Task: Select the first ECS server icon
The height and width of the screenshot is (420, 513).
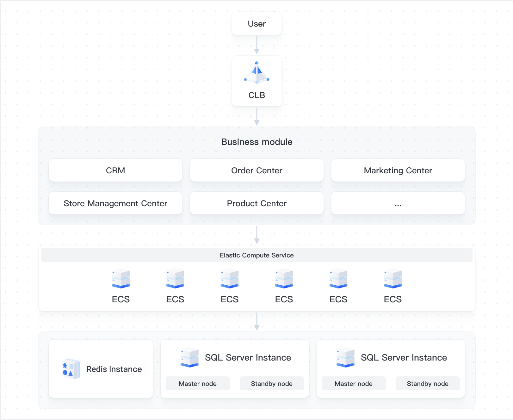Action: (121, 279)
